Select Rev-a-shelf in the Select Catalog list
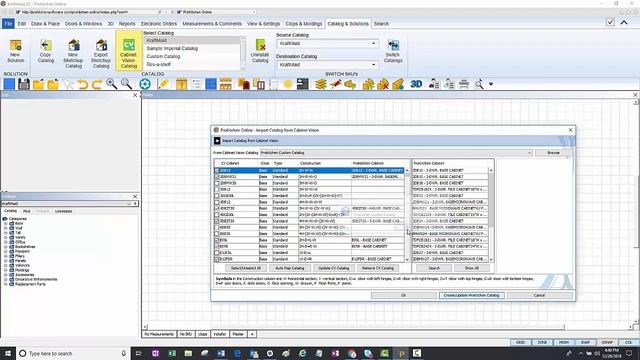Viewport: 640px width, 360px height. tap(159, 64)
